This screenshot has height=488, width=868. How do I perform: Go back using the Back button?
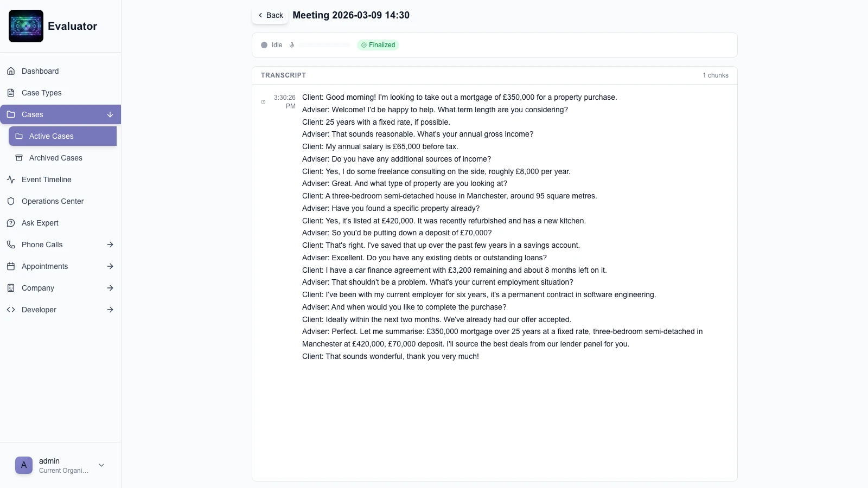point(270,15)
